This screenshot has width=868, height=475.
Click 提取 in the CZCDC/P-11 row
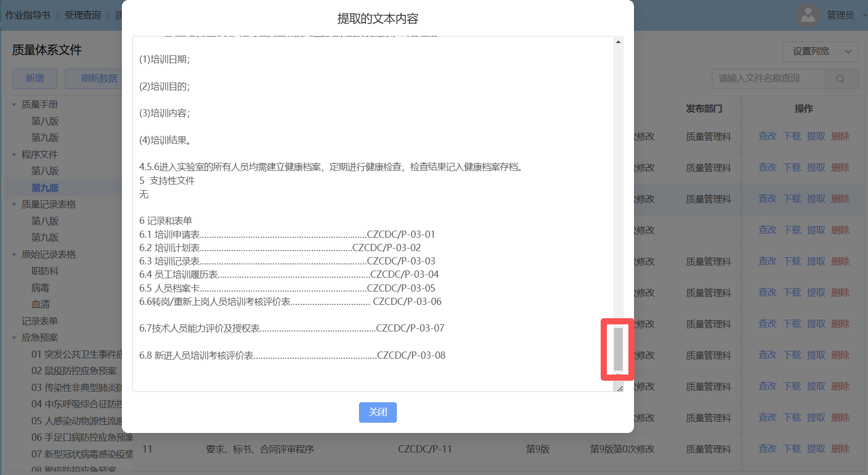(x=816, y=449)
